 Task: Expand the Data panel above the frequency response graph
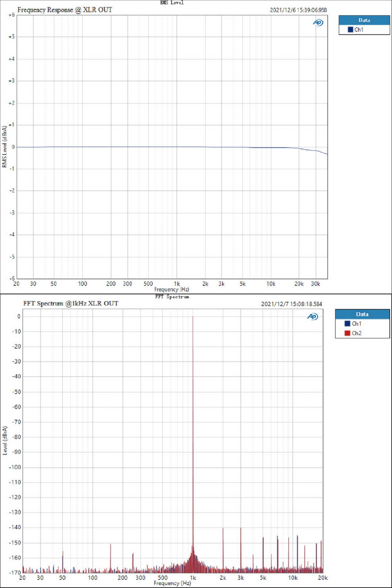point(364,20)
